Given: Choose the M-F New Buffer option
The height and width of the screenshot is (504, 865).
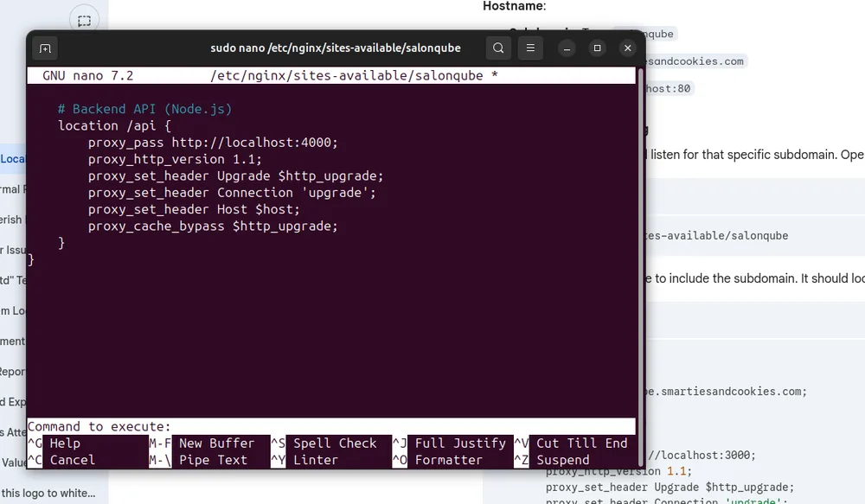Looking at the screenshot, I should (202, 443).
